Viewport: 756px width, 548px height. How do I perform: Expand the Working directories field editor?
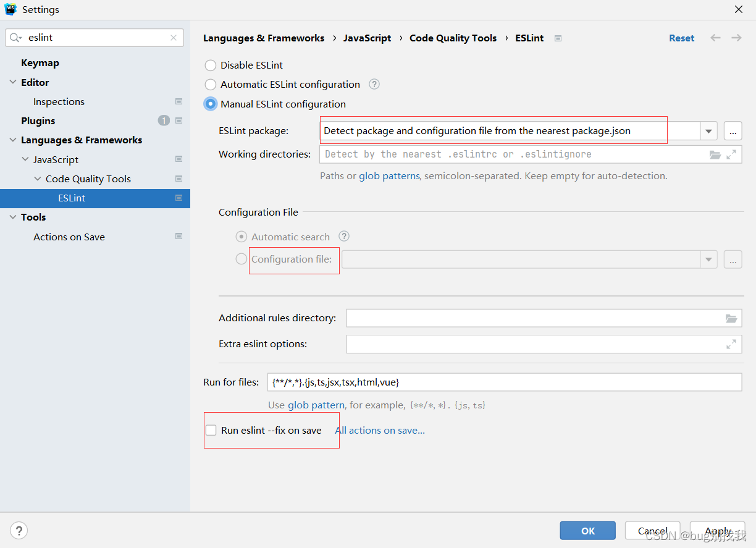[731, 154]
